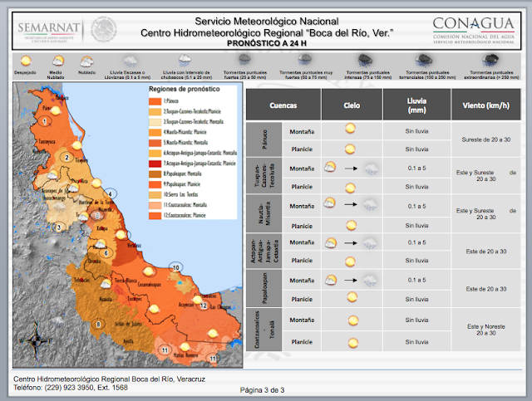Viewport: 532px width, 401px height.
Task: Click the compass rose on the map
Action: 36,340
